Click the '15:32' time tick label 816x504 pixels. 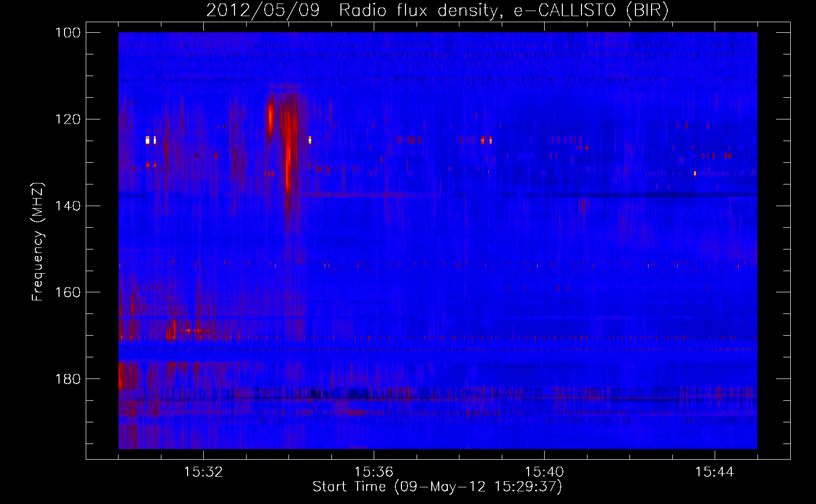(203, 472)
